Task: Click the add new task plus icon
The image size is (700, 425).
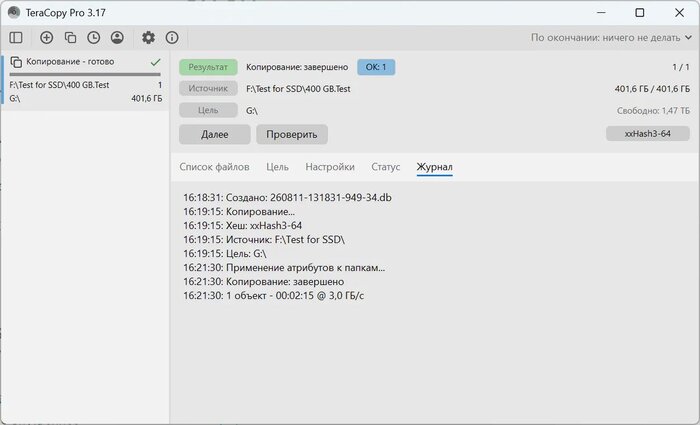Action: tap(46, 38)
